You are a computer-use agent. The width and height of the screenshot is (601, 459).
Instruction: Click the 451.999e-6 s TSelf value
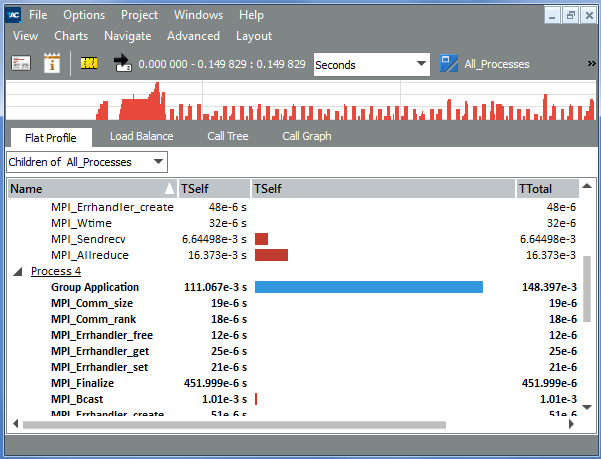pos(215,383)
